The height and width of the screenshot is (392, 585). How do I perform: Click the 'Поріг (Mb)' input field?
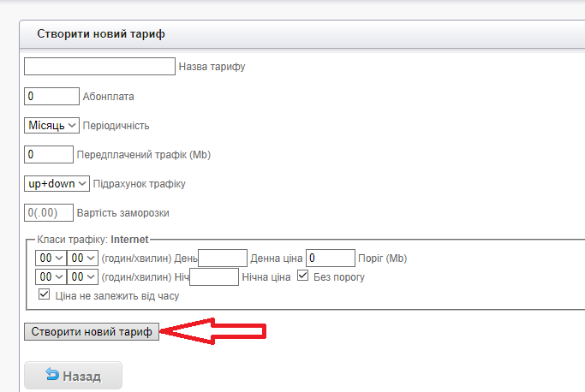coord(331,258)
